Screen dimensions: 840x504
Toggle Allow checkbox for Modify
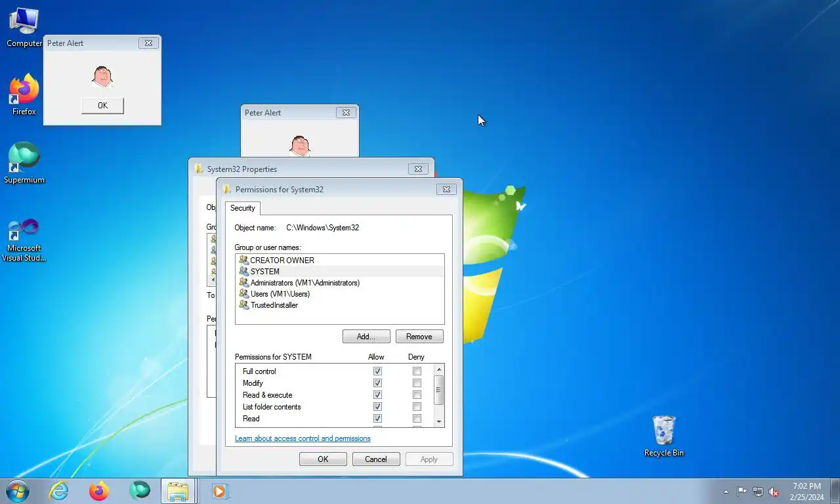click(377, 383)
